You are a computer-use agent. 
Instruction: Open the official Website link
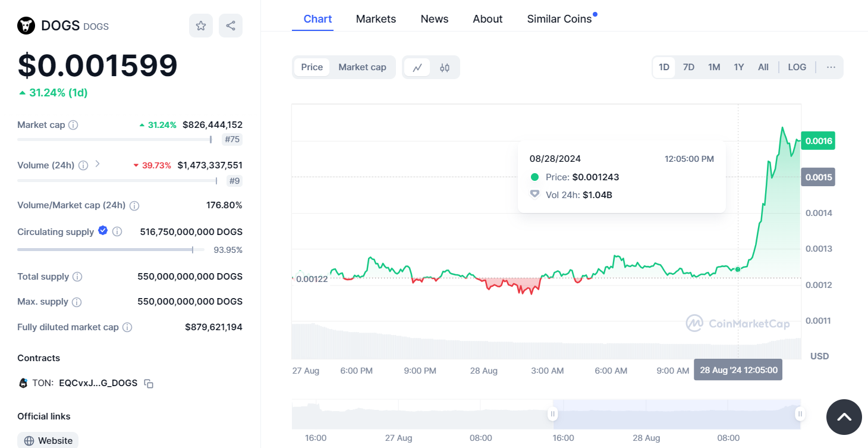tap(48, 440)
